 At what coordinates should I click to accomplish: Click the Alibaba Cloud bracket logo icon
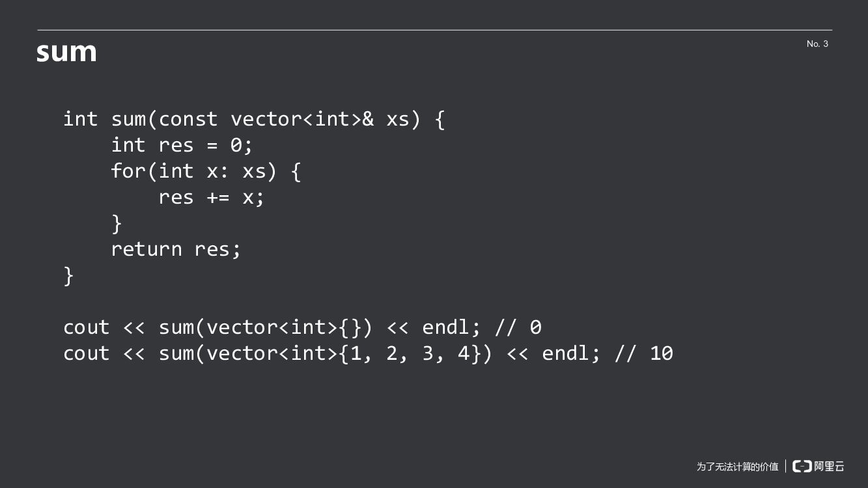(802, 466)
